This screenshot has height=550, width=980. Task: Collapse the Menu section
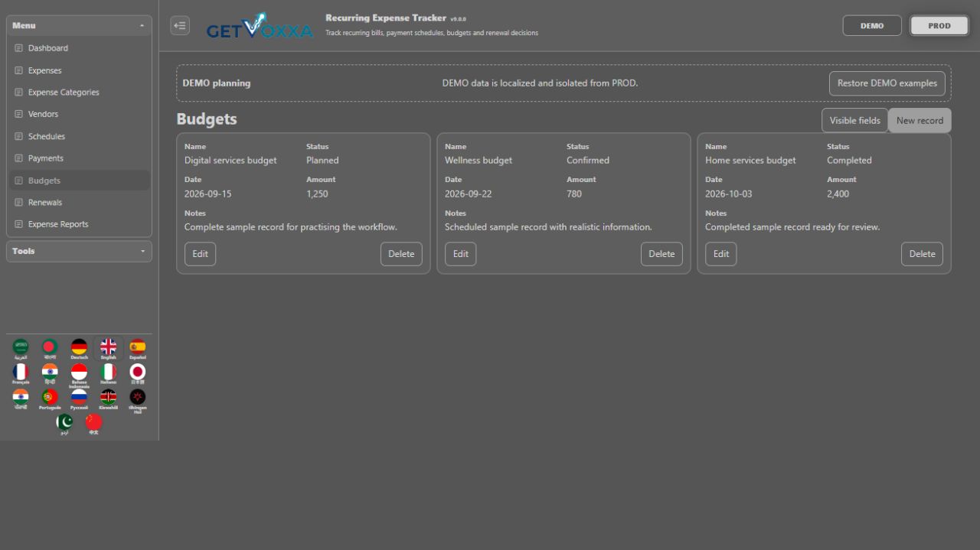tap(79, 25)
